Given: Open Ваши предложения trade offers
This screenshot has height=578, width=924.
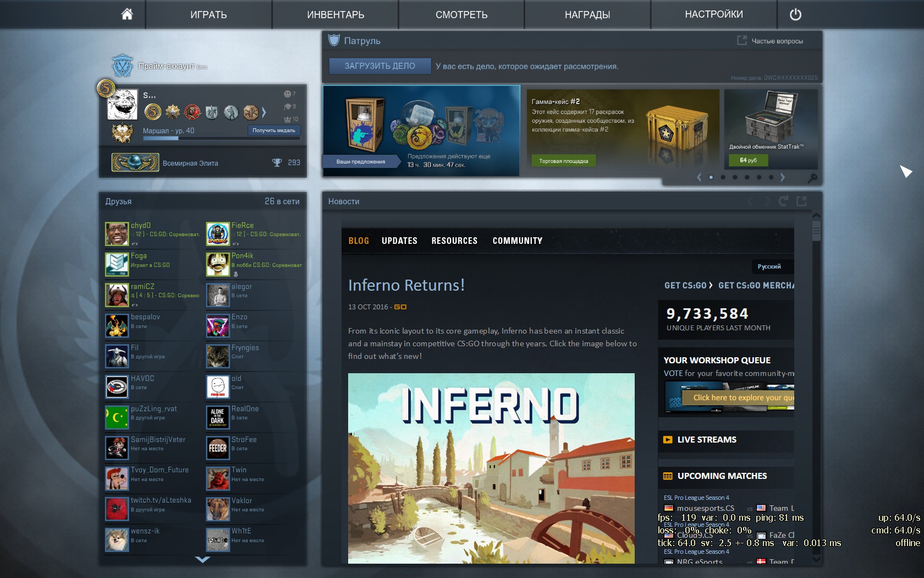Looking at the screenshot, I should [x=361, y=161].
